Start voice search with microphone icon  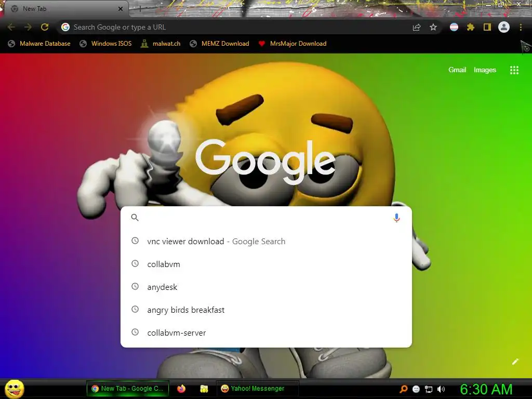pos(396,218)
